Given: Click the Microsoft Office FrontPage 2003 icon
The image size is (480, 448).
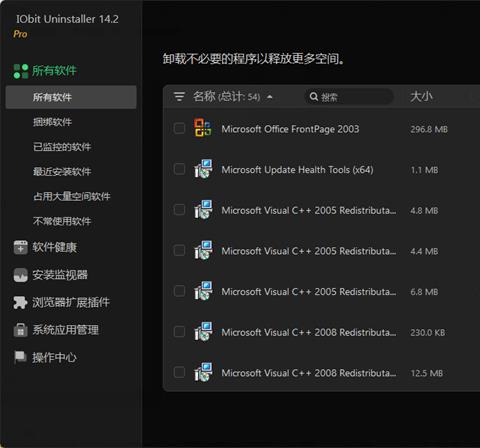Looking at the screenshot, I should [x=203, y=128].
